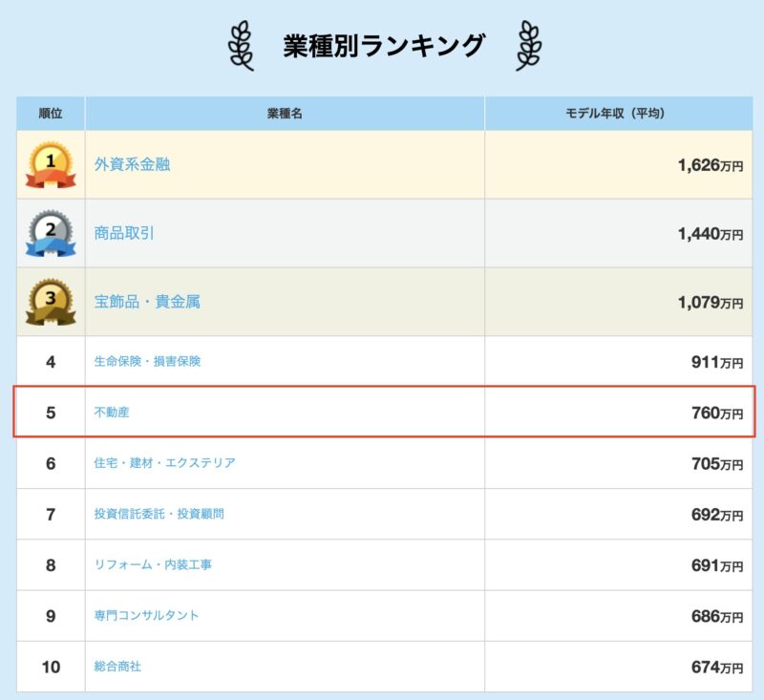This screenshot has height=700, width=764.
Task: Click the 順位 column header
Action: pyautogui.click(x=52, y=112)
